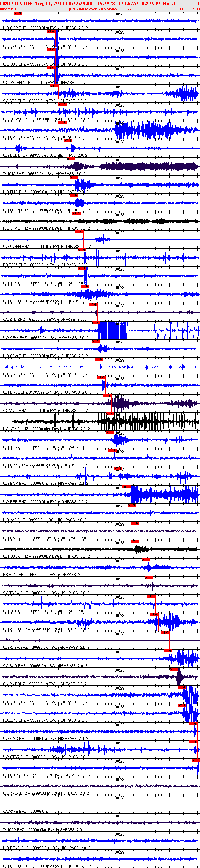Click the event header title 60842412 UW
Viewport: 200px width, 868px height.
[16, 3]
